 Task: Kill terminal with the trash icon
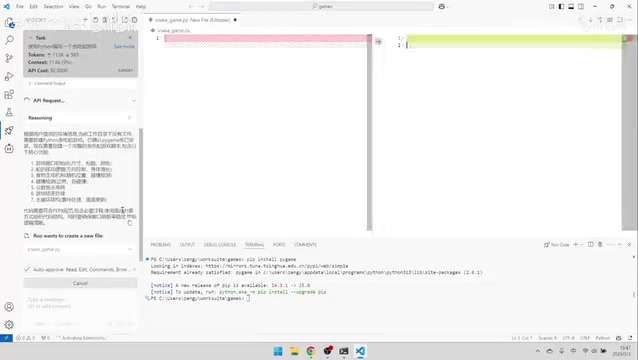600,244
